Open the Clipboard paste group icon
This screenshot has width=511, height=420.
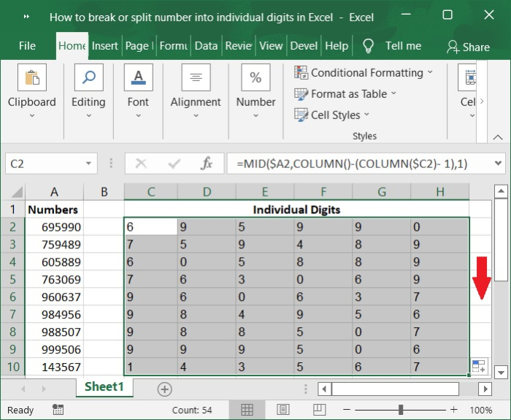point(31,79)
